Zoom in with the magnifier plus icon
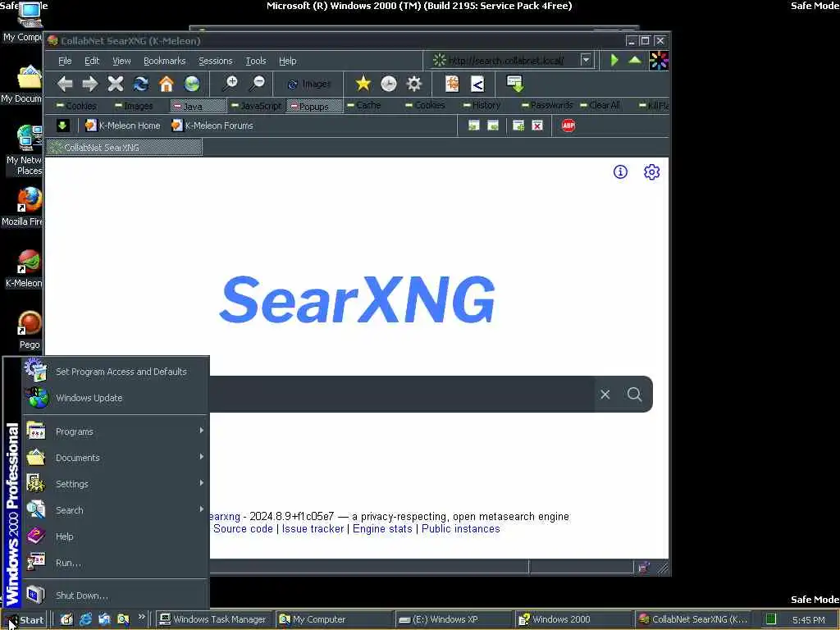The height and width of the screenshot is (630, 840). point(230,84)
